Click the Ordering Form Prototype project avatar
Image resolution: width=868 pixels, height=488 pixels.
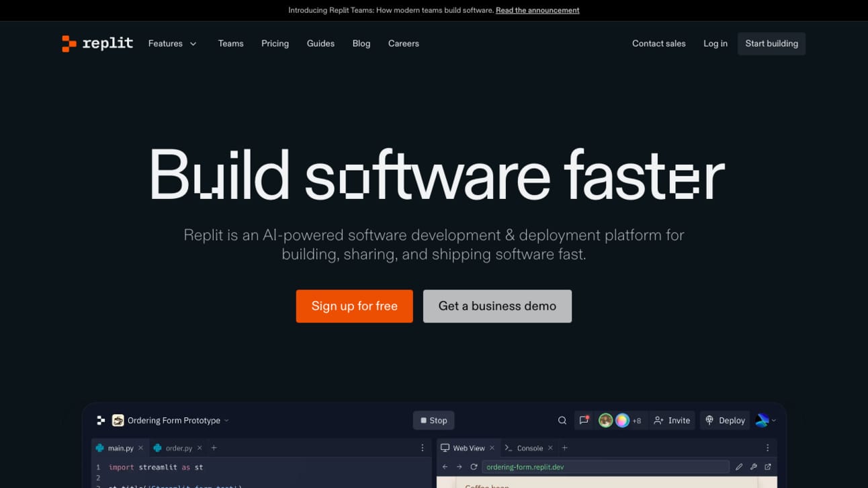tap(118, 421)
